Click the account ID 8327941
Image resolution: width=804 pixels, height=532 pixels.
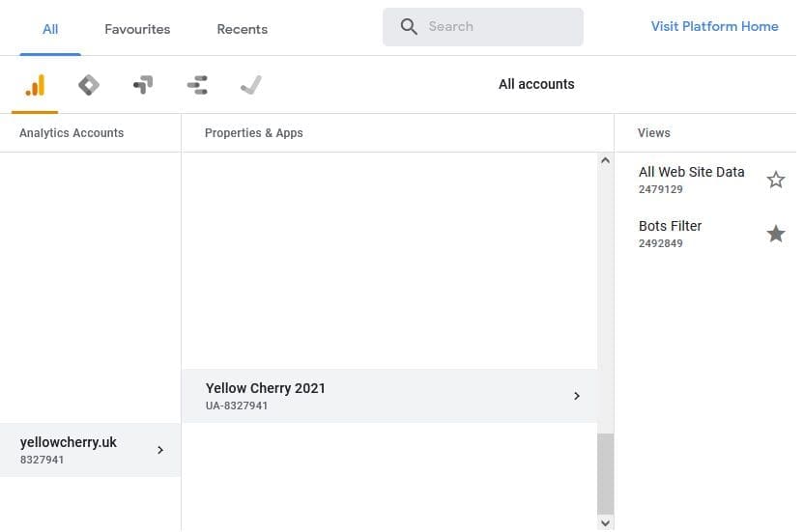pos(43,460)
